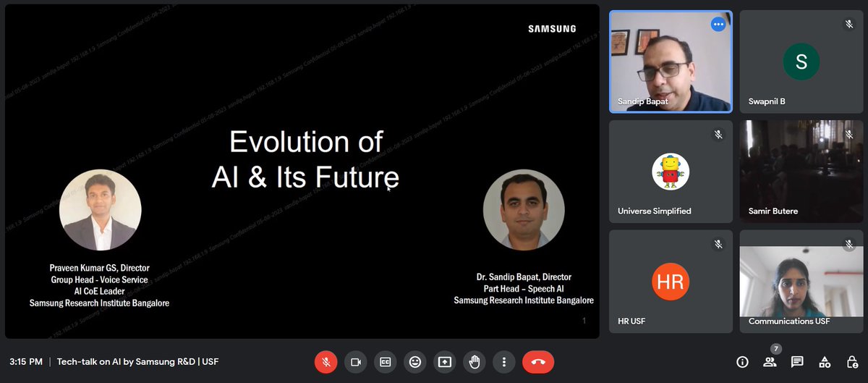The height and width of the screenshot is (383, 868).
Task: Select the Samir Butere video tile
Action: coord(801,172)
